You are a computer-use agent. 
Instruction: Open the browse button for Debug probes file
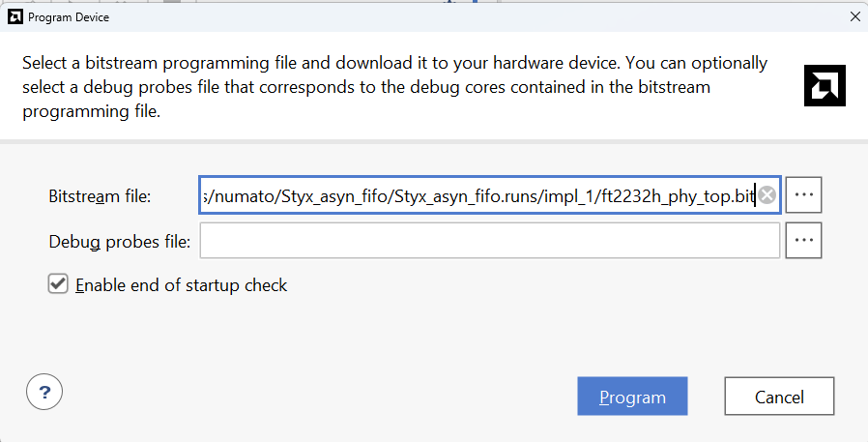[x=803, y=241]
